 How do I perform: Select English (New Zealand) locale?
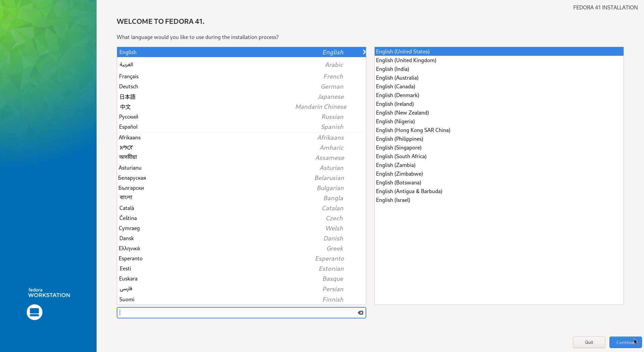499,113
